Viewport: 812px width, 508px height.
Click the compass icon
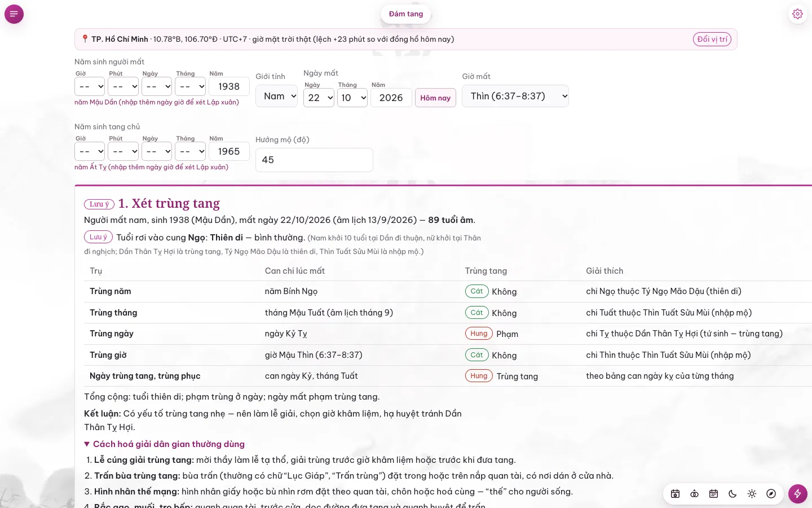(771, 494)
